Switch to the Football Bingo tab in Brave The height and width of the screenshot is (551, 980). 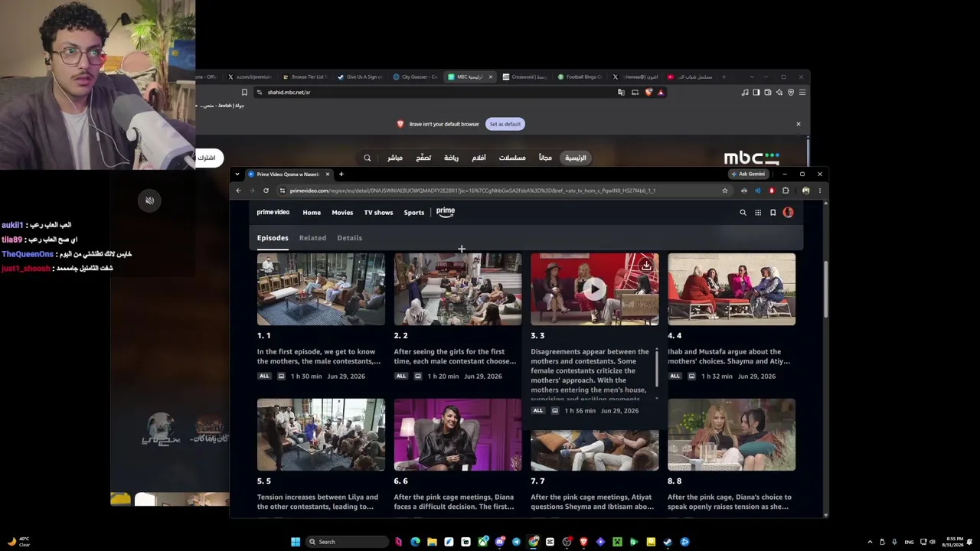[582, 77]
